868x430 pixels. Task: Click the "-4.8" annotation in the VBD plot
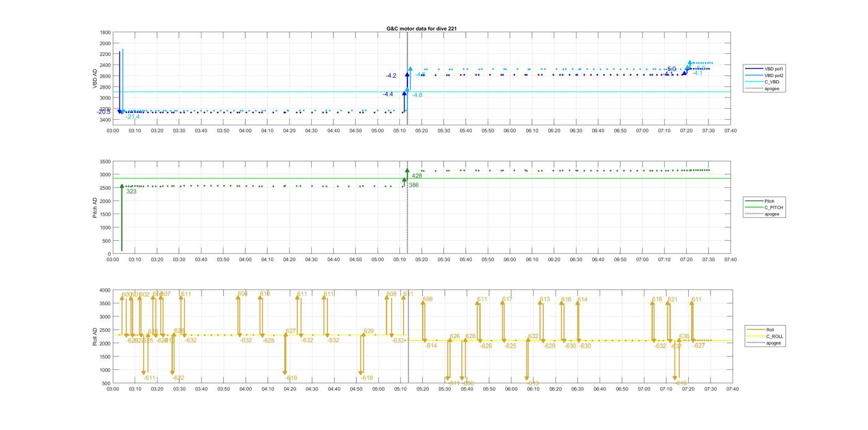(x=417, y=95)
